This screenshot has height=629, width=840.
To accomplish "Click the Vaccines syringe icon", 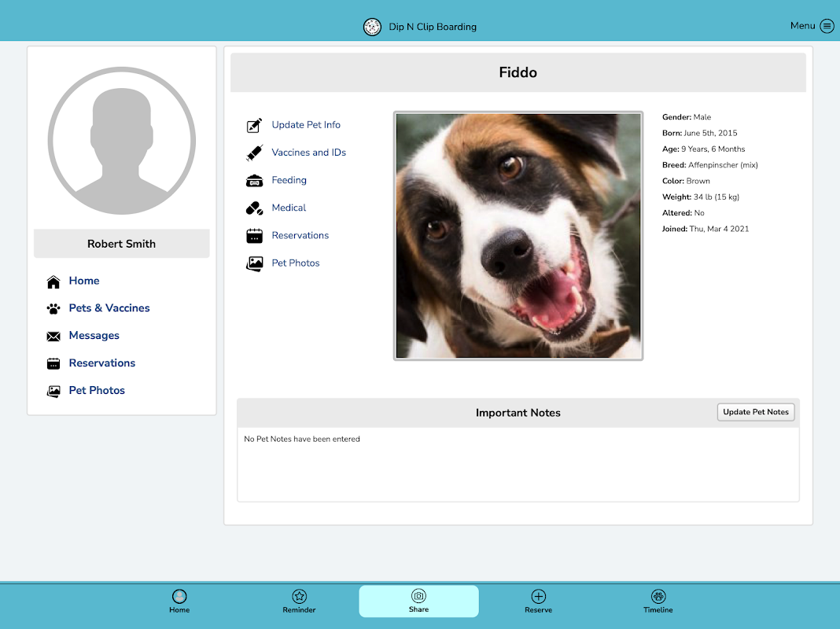I will 255,153.
